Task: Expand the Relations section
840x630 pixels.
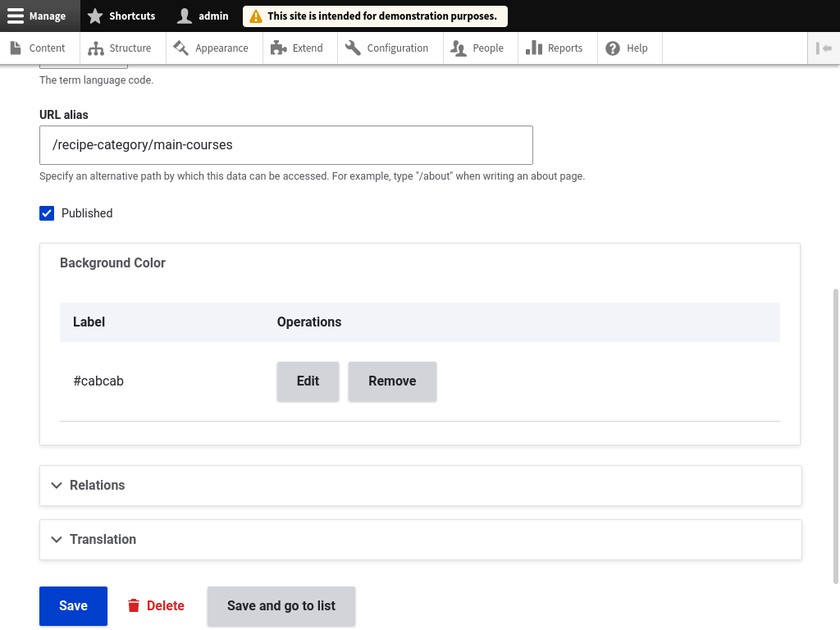Action: click(x=97, y=486)
